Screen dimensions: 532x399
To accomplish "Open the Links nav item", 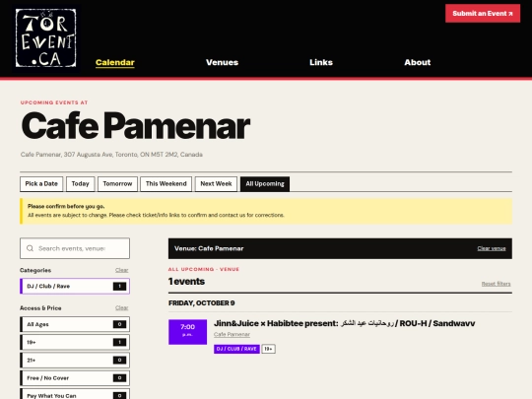I will click(321, 62).
